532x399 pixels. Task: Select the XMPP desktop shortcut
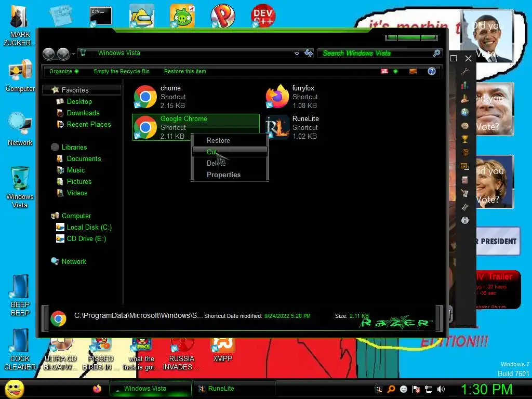pos(222,350)
